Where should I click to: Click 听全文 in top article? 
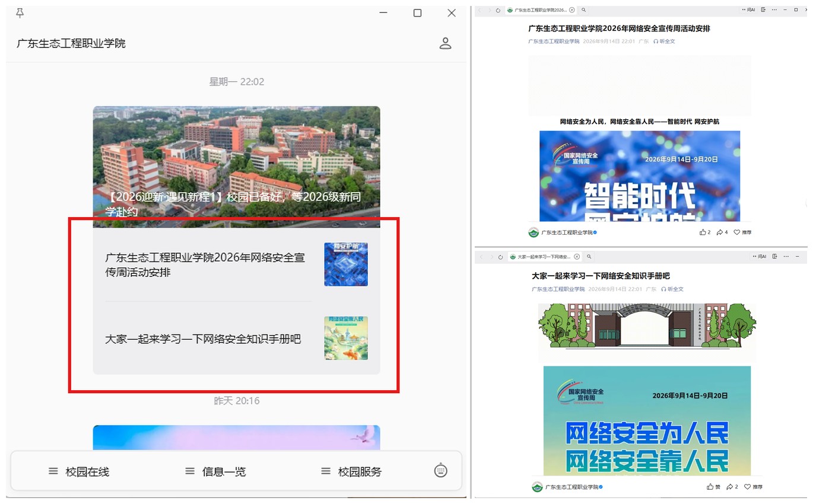tap(664, 42)
